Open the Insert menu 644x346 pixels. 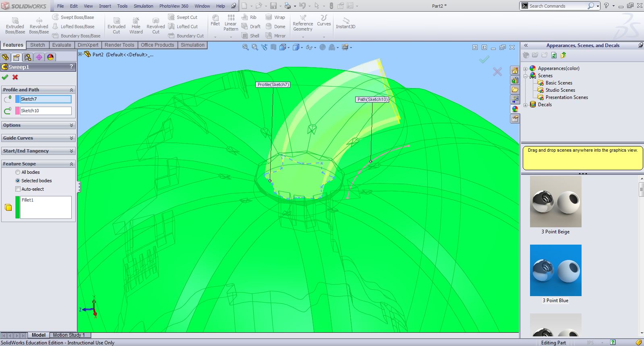[105, 6]
